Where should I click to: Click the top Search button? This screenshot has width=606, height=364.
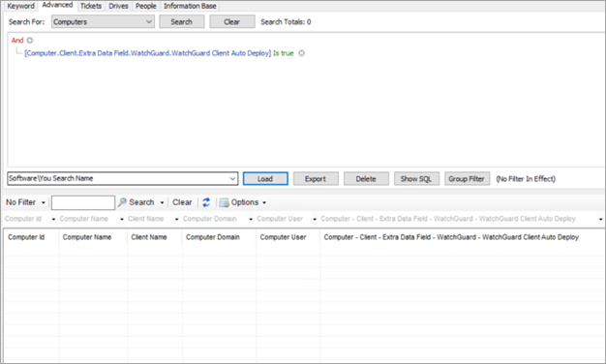182,21
